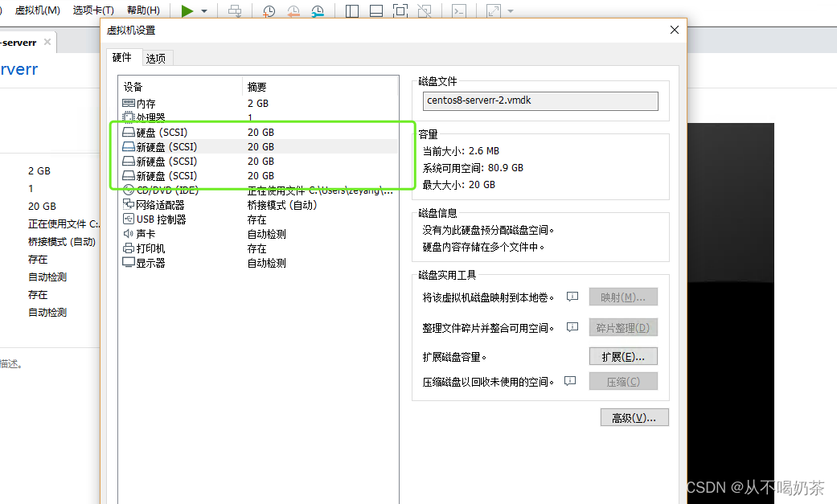This screenshot has height=504, width=837.
Task: Click the 映射(M)... button
Action: [623, 297]
